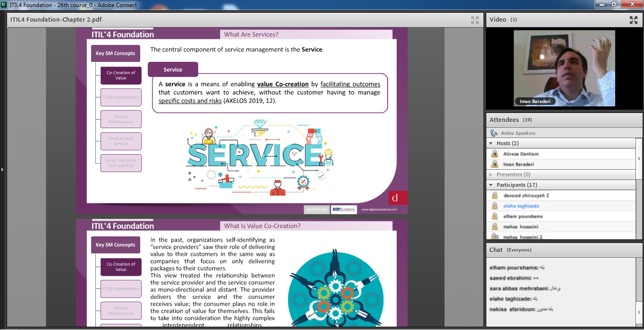This screenshot has width=644, height=330.
Task: Expand the Presenters (0) group
Action: (x=491, y=174)
